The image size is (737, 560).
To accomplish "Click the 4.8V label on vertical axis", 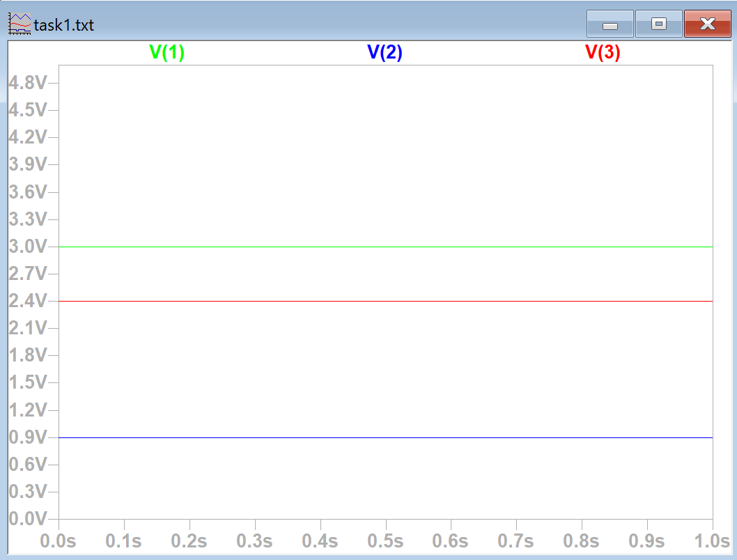I will tap(26, 83).
